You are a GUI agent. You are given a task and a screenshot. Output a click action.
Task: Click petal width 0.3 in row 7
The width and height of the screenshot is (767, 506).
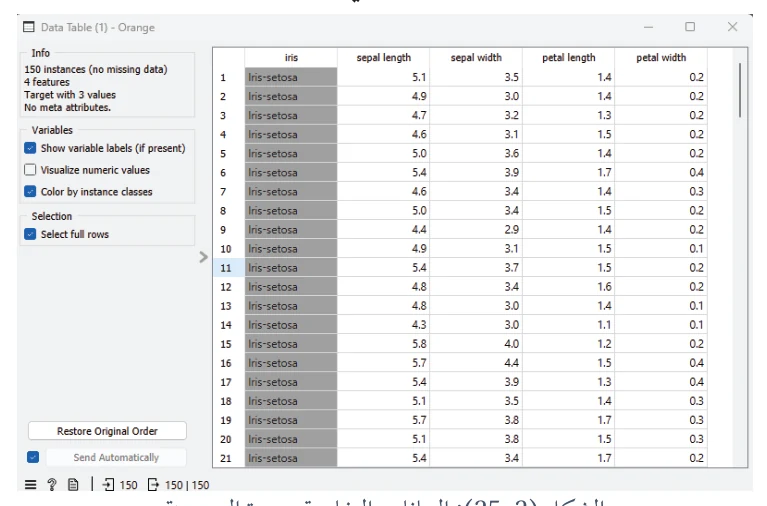[661, 191]
